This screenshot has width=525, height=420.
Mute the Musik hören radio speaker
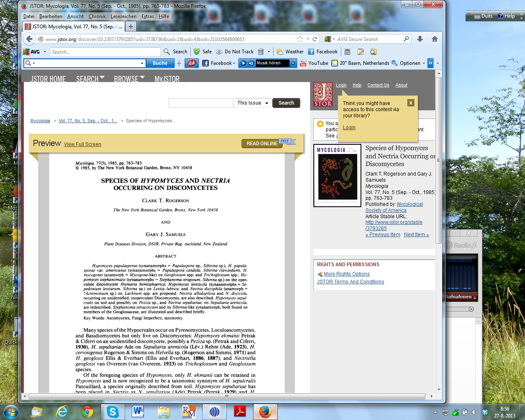coord(251,63)
